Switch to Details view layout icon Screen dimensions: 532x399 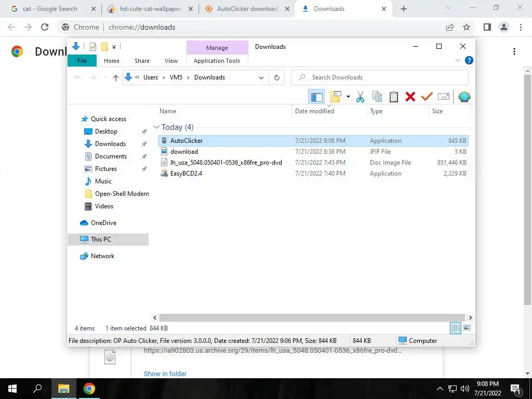tap(456, 328)
